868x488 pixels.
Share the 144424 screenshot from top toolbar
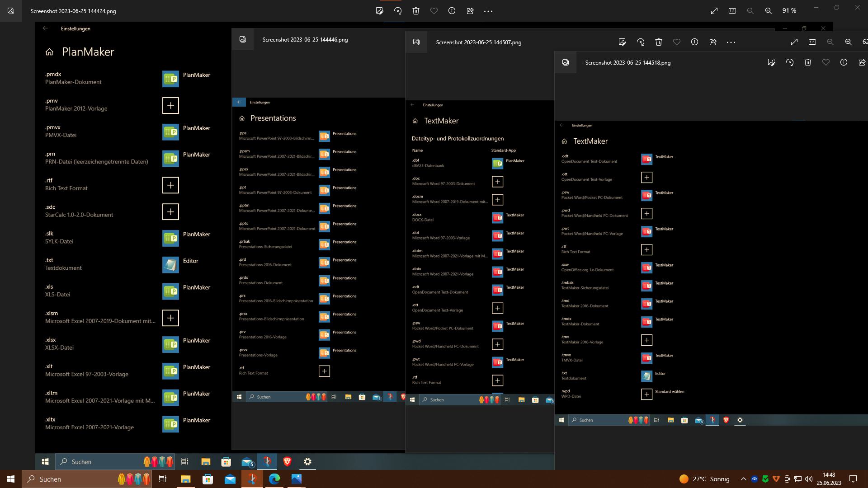470,11
